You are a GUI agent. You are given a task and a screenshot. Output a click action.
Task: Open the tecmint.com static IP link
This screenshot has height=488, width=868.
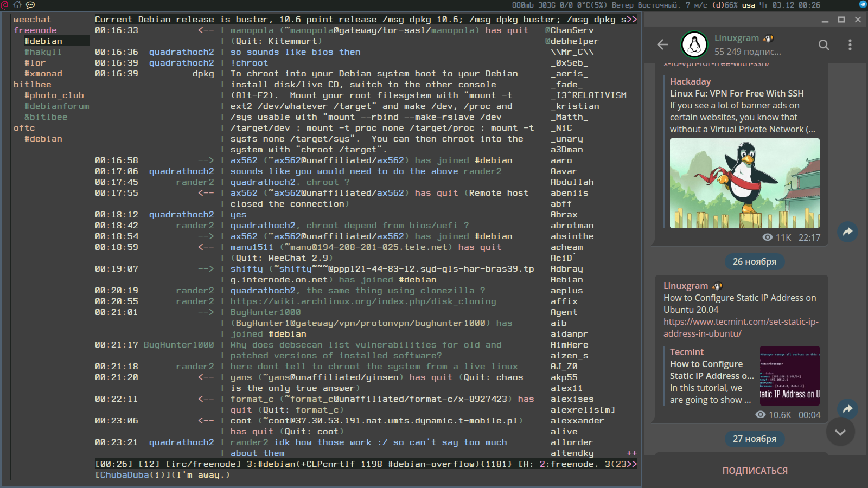pyautogui.click(x=741, y=328)
